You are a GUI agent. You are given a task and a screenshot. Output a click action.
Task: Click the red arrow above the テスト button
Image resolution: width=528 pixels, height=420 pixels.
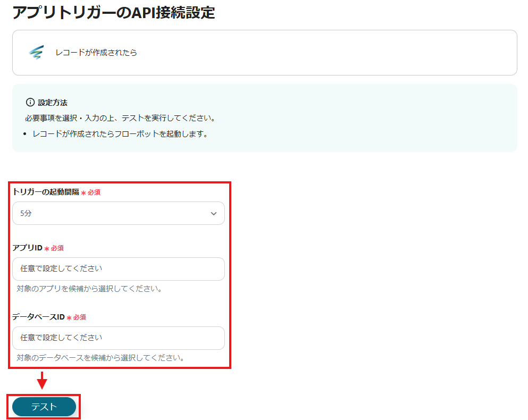point(41,381)
